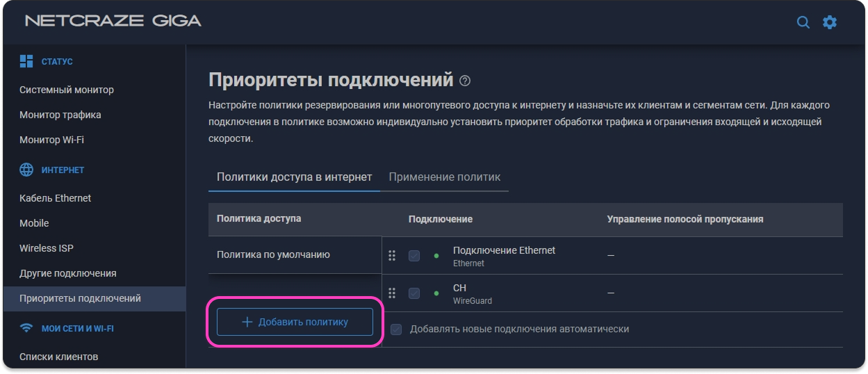The height and width of the screenshot is (374, 868).
Task: Go to Кабель Ethernet settings
Action: (56, 198)
